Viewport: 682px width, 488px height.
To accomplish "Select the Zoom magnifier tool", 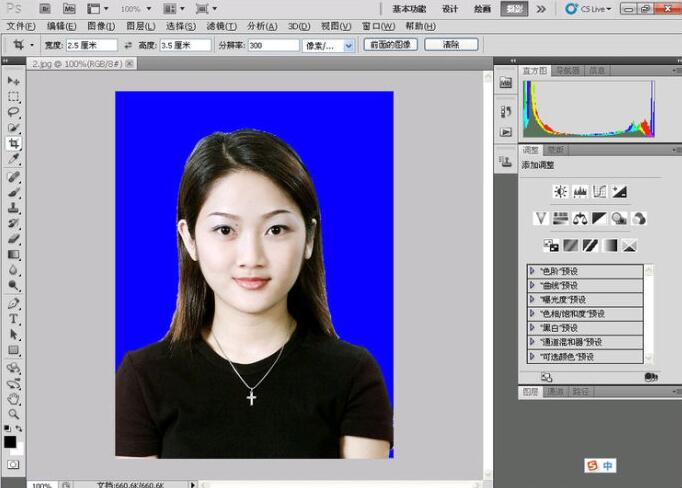I will coord(14,413).
